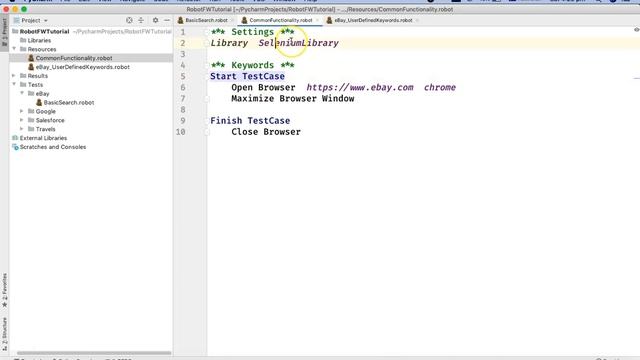Close the eBay_UserDefinedKeywords.robot editor tab
This screenshot has height=360, width=640.
(x=417, y=20)
